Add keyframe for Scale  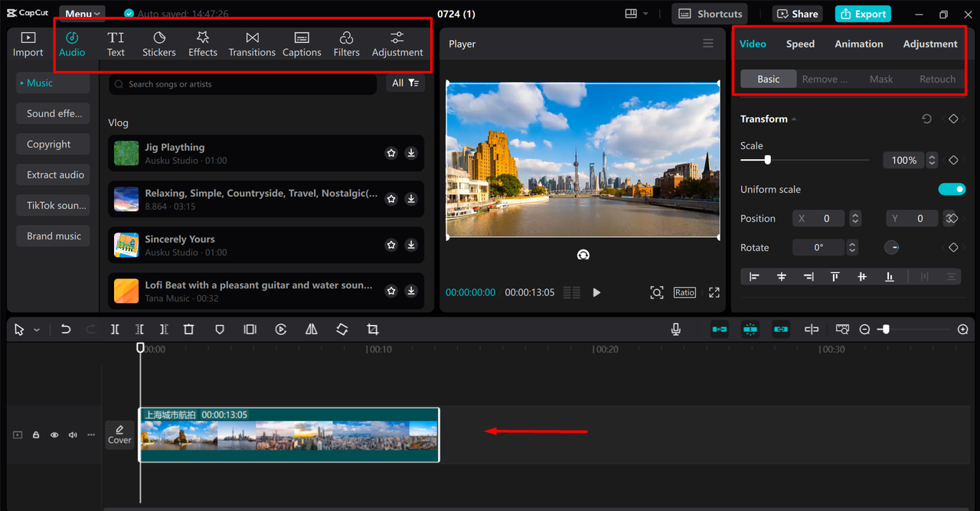(x=953, y=160)
